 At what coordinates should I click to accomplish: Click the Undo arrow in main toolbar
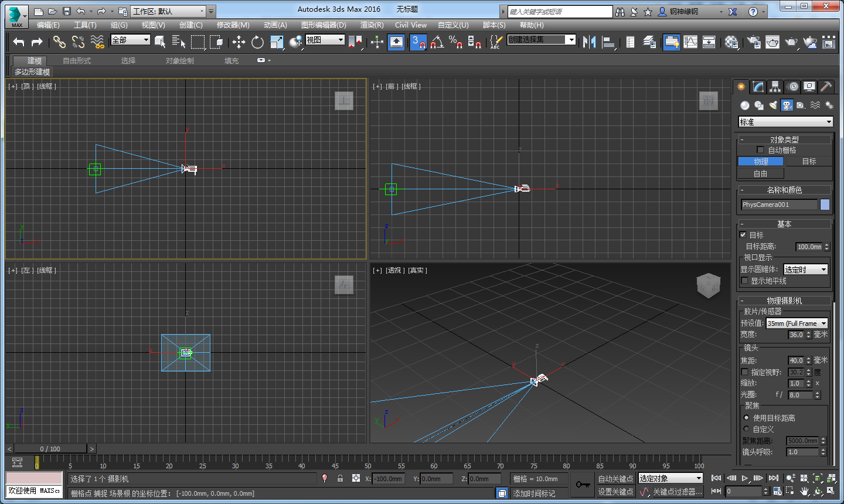[x=19, y=42]
